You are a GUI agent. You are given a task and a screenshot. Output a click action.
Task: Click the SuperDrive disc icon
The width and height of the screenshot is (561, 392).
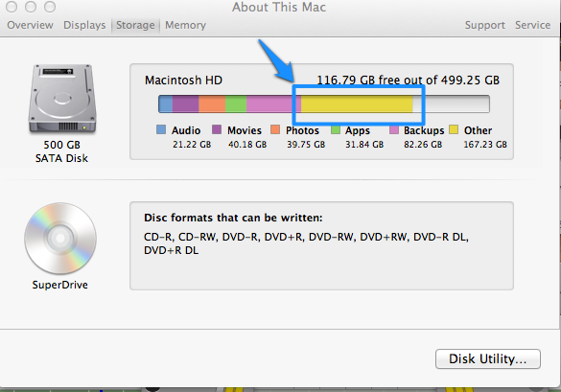(x=60, y=239)
